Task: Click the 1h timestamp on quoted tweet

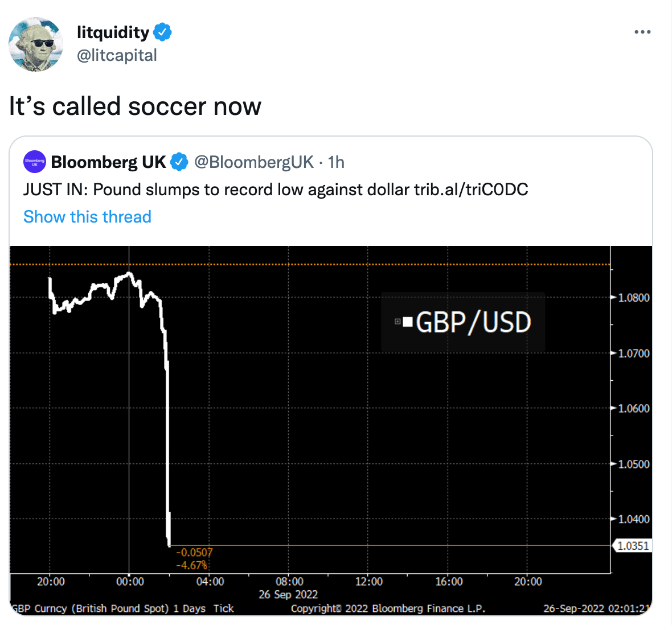Action: tap(336, 162)
